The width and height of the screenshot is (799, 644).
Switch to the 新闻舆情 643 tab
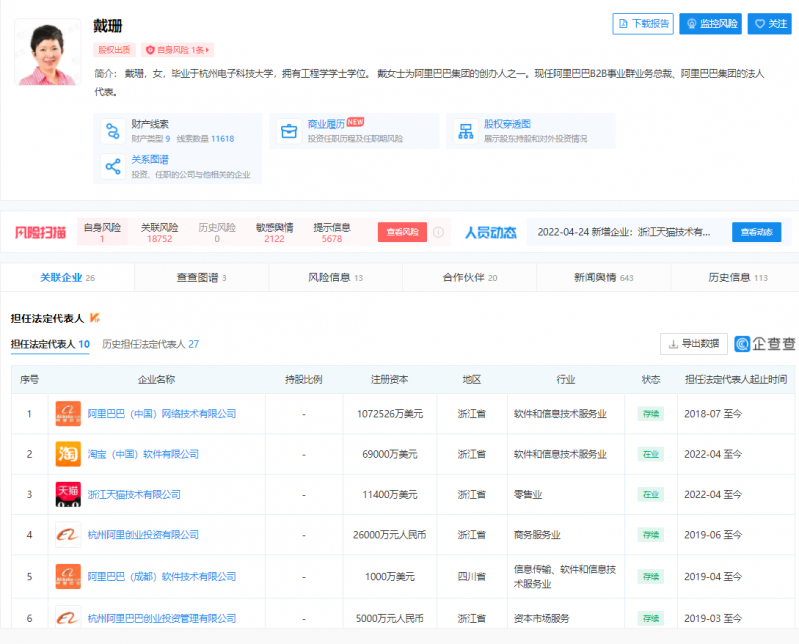click(x=603, y=278)
